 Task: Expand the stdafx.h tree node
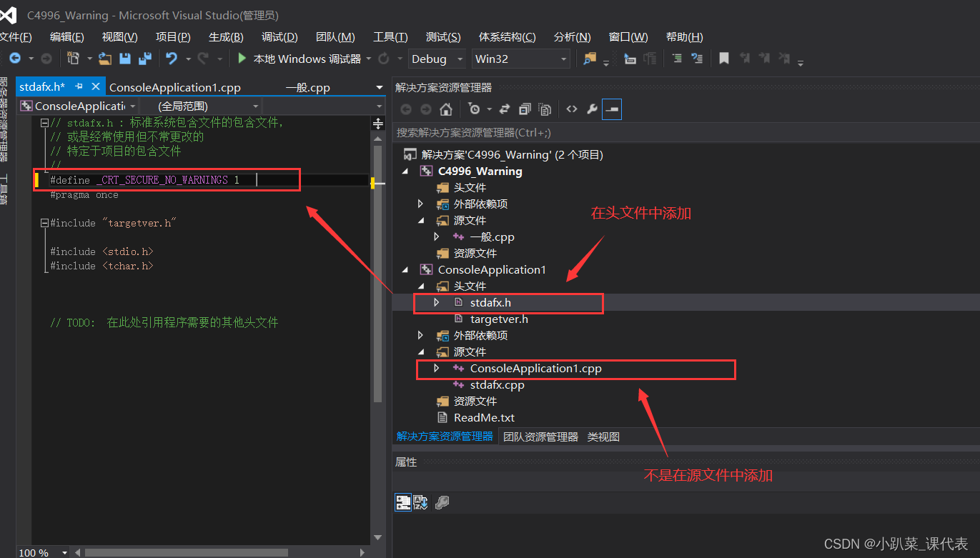pyautogui.click(x=437, y=302)
